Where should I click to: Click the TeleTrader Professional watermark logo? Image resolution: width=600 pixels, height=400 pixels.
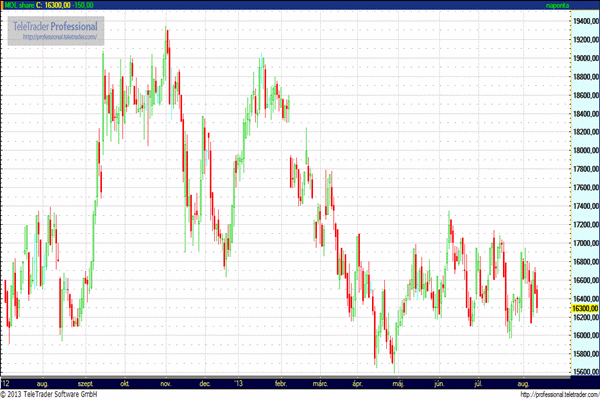click(x=55, y=25)
